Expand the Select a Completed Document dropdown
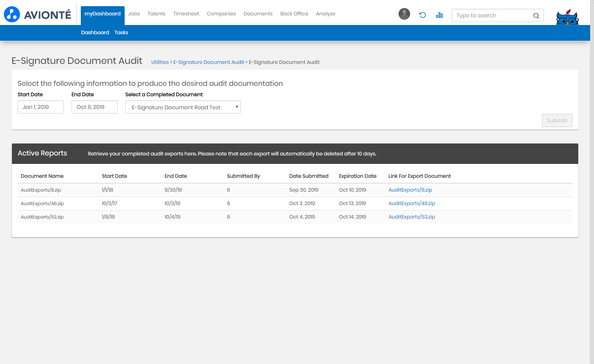Screen dimensions: 594x364 click(183, 107)
